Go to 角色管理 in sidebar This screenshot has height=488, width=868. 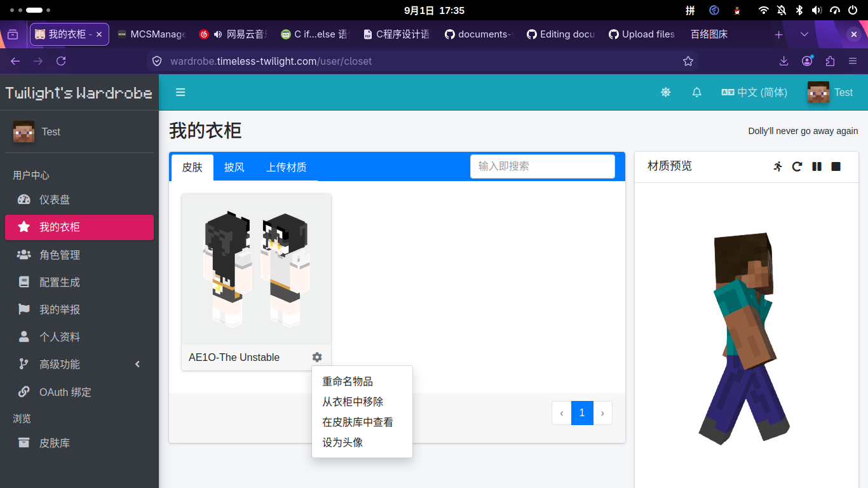pos(79,255)
